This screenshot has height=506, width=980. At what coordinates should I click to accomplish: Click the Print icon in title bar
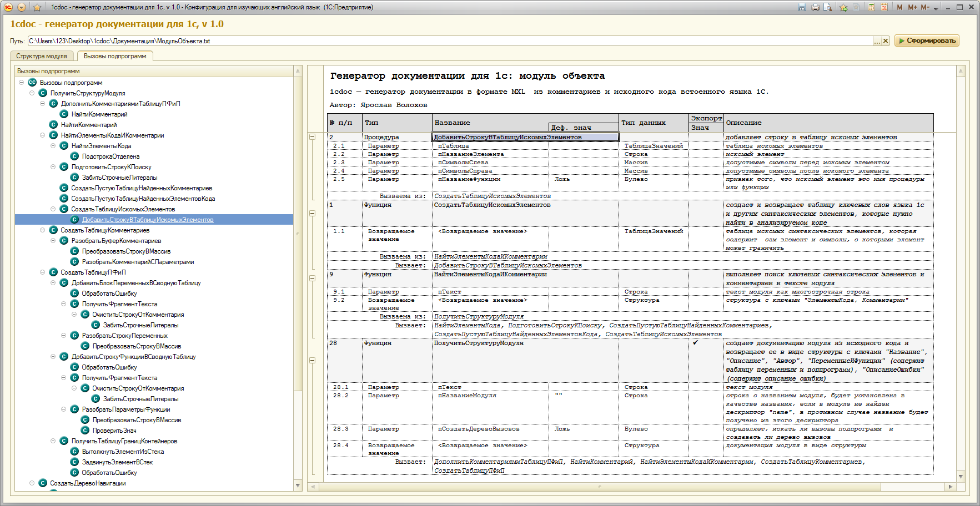point(815,7)
